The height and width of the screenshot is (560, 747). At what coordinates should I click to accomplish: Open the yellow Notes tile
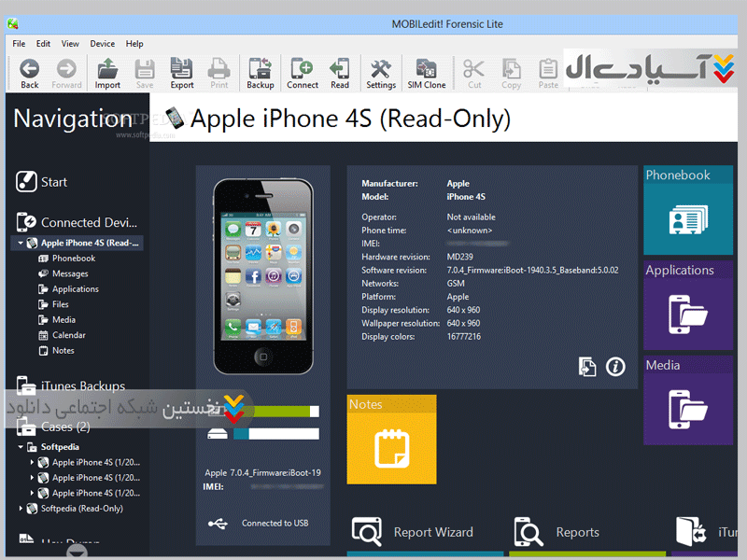pyautogui.click(x=391, y=441)
